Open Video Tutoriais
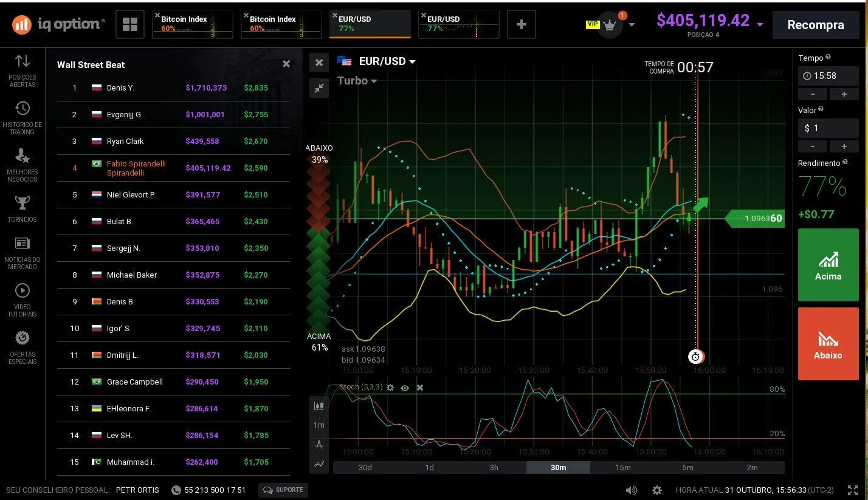The height and width of the screenshot is (500, 868). [22, 300]
